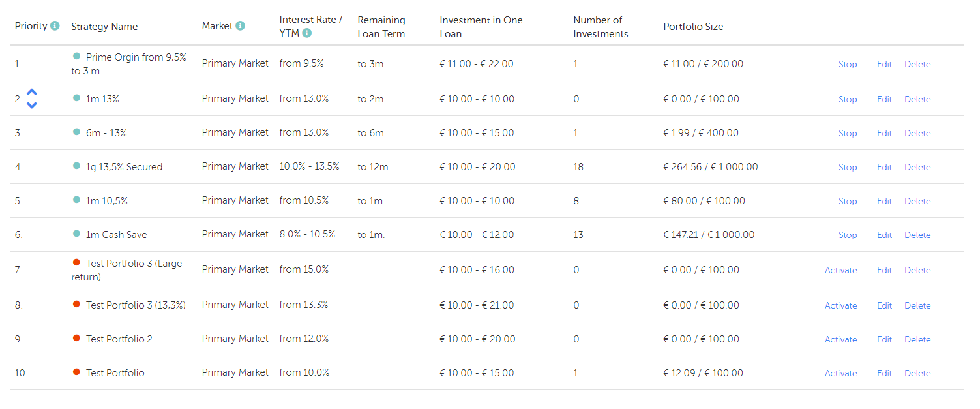Edit the 6m - 13% strategy
The width and height of the screenshot is (980, 409).
pos(884,132)
